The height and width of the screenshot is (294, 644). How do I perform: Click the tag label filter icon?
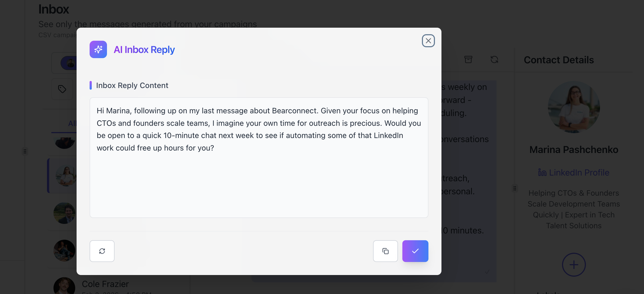[62, 89]
